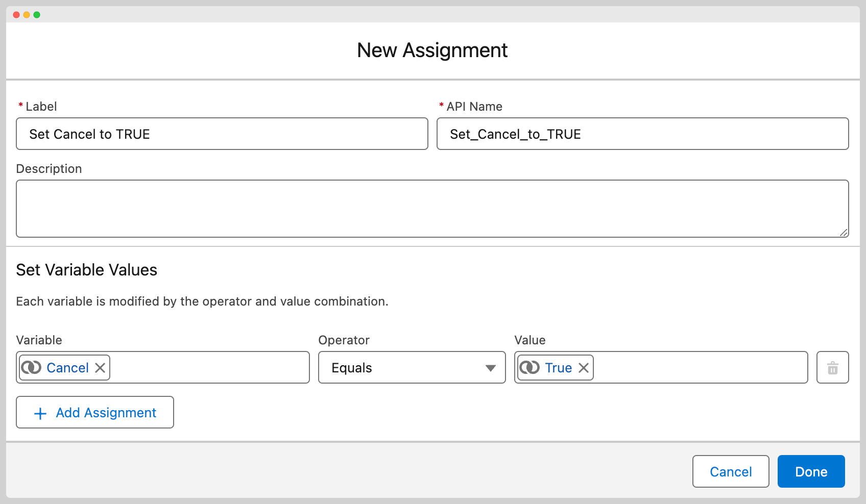
Task: Minimize the window with the yellow button
Action: [27, 15]
